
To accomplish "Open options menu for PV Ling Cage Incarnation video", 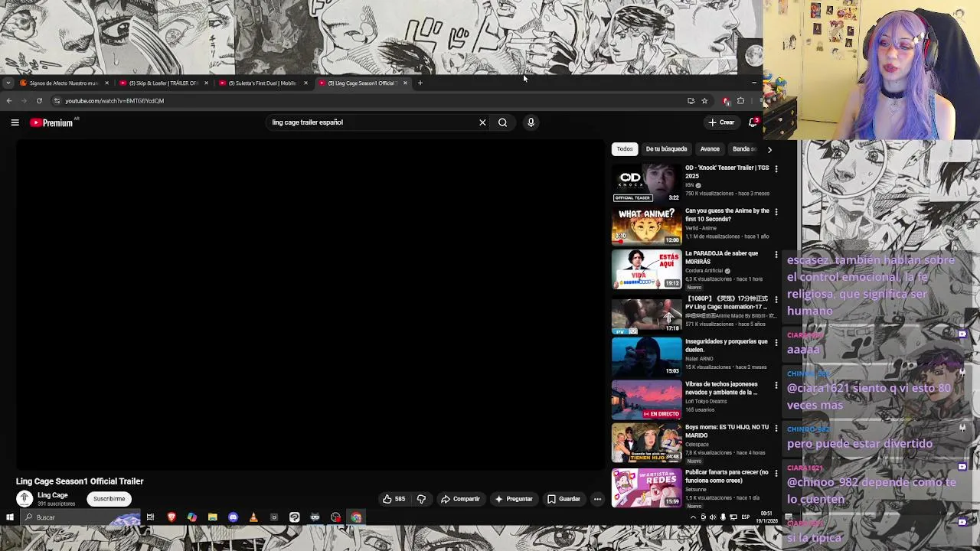I will tap(776, 299).
